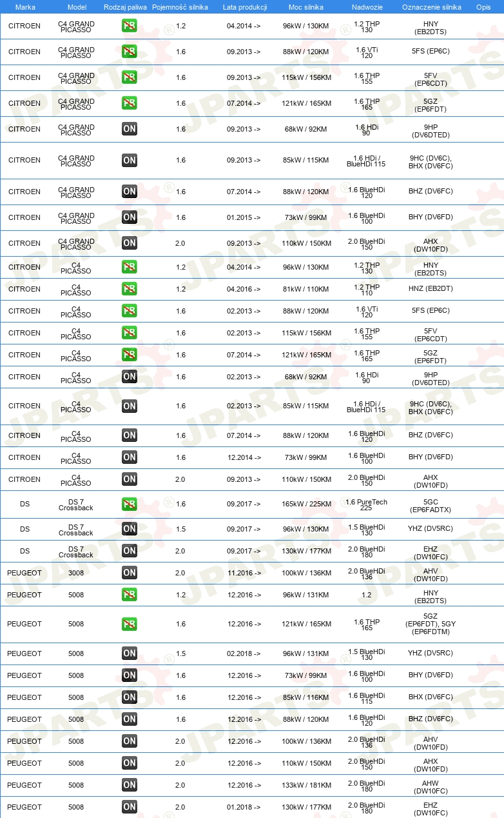This screenshot has height=818, width=504.
Task: Click the Oznaczenie silnika column header
Action: point(432,6)
